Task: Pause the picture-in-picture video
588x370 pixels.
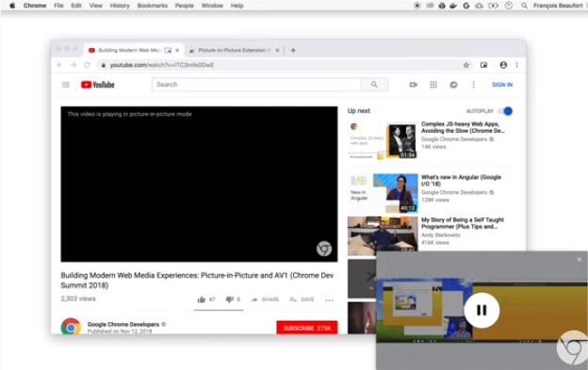Action: [482, 310]
